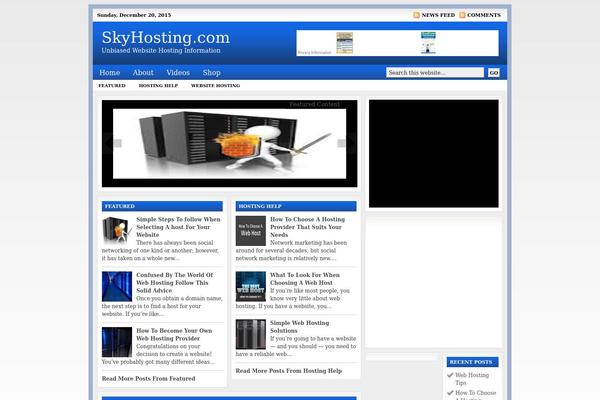The height and width of the screenshot is (400, 600).
Task: Open thumbnail for Confused By The World post
Action: click(117, 286)
